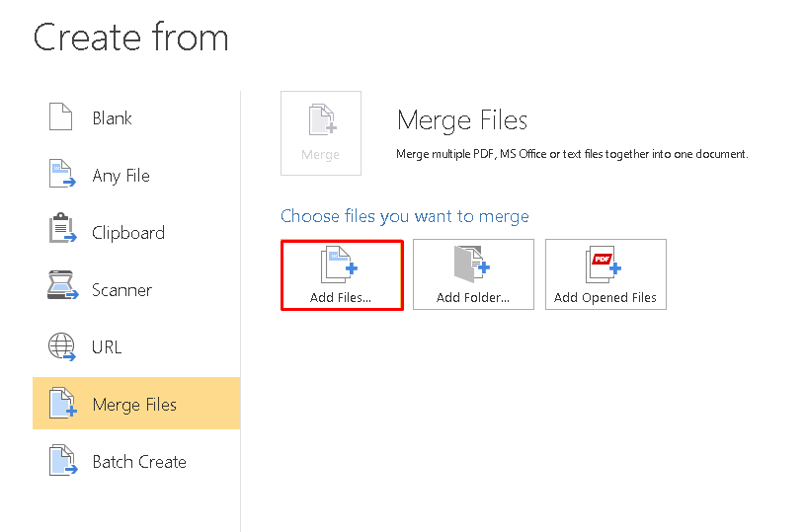
Task: Choose the Clipboard option label
Action: 128,233
